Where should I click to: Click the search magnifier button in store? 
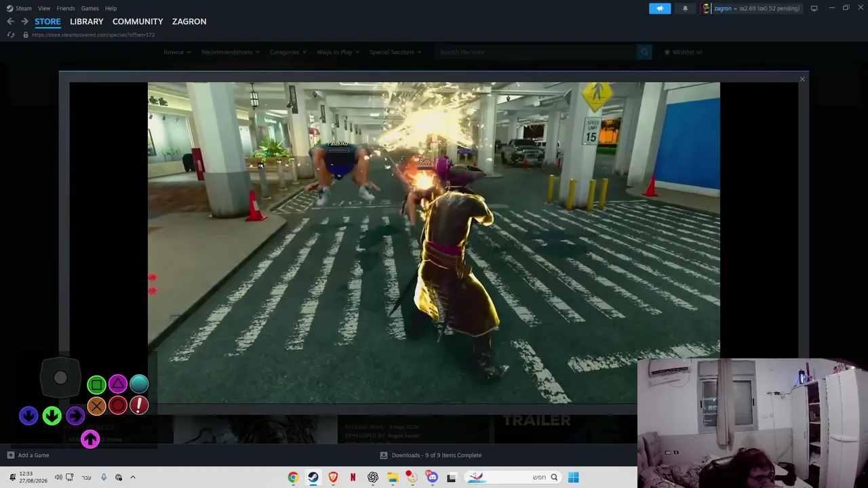644,52
